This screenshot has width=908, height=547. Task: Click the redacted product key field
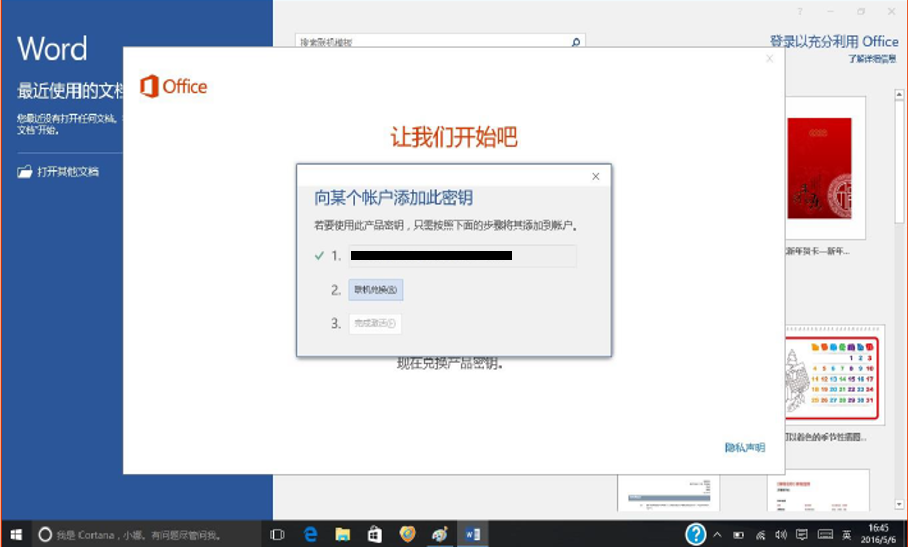[462, 256]
